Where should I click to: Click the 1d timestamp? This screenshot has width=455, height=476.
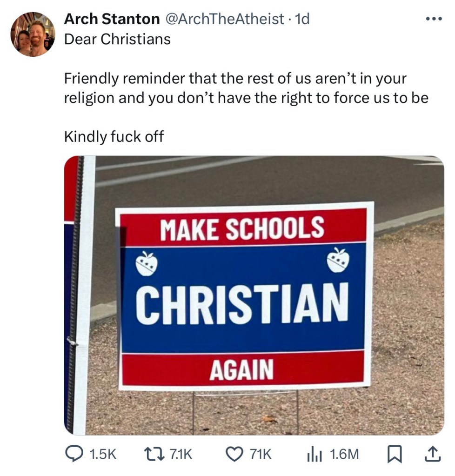302,19
